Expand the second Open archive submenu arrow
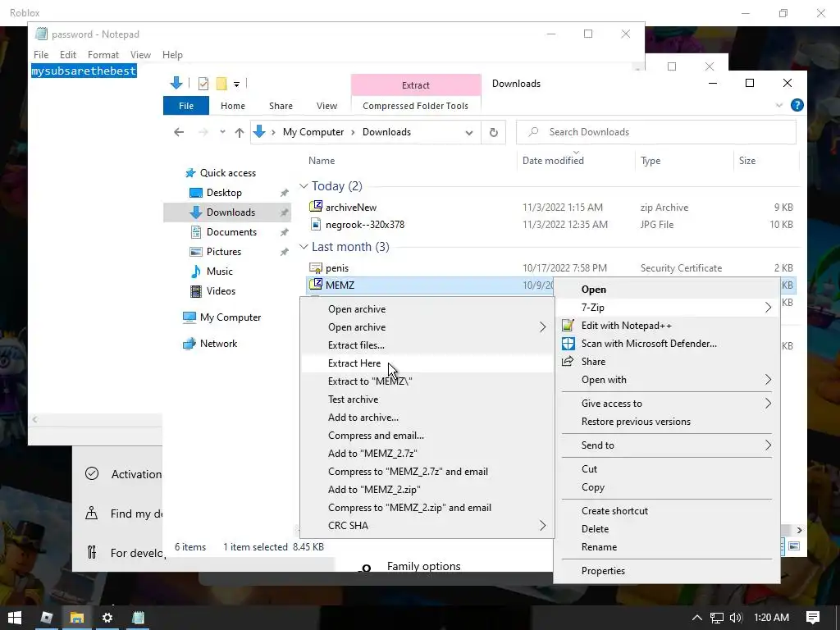Viewport: 840px width, 630px height. click(x=542, y=326)
